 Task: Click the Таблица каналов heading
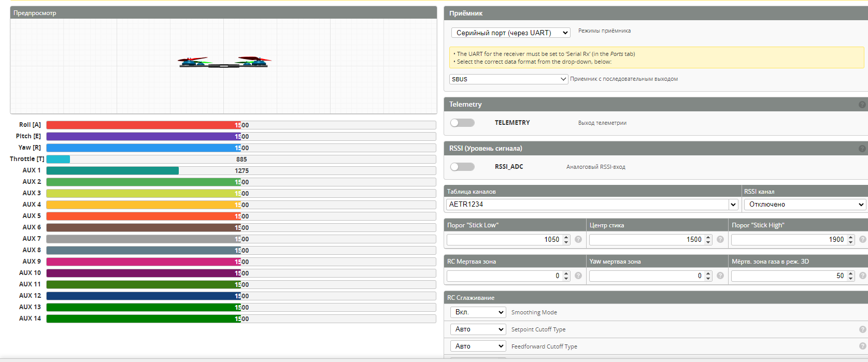click(472, 192)
